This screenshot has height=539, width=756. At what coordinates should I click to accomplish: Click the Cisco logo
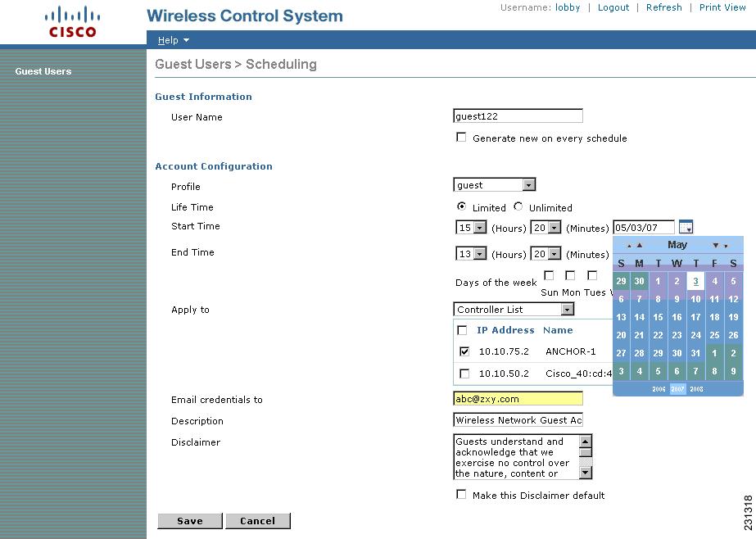[x=73, y=21]
